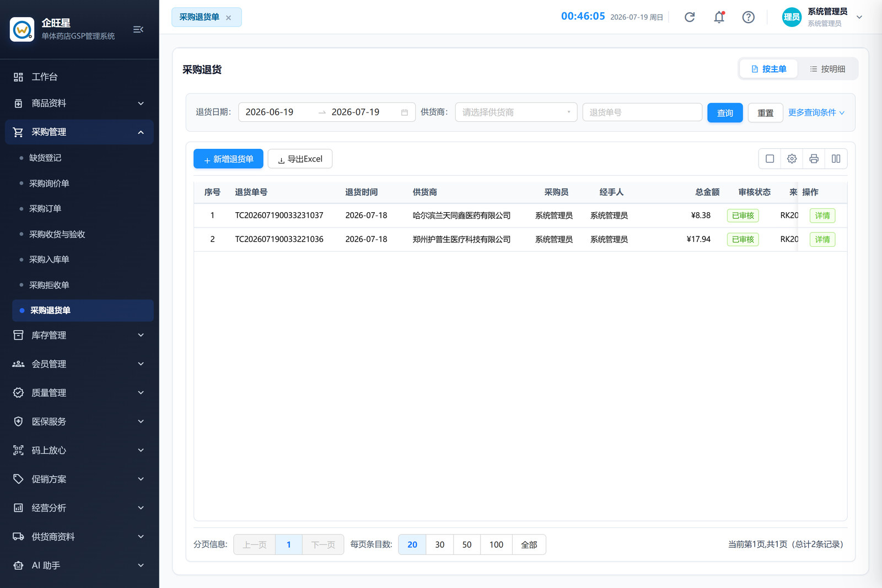Image resolution: width=882 pixels, height=588 pixels.
Task: Click the 会员管理 people icon
Action: click(18, 364)
